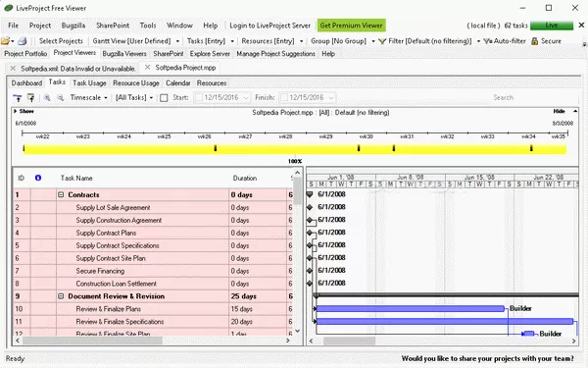The width and height of the screenshot is (588, 368).
Task: Open the Resources [Entry] dropdown
Action: coord(301,41)
